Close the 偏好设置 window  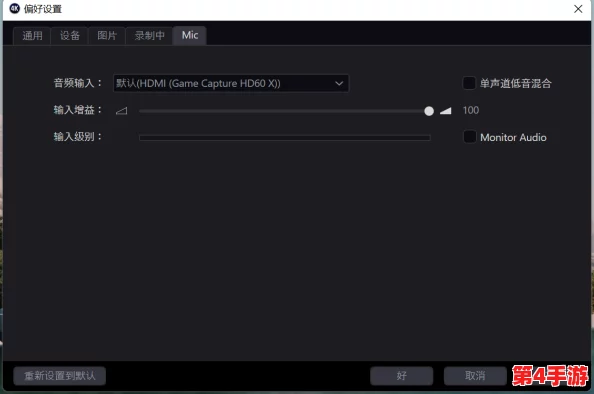(578, 9)
